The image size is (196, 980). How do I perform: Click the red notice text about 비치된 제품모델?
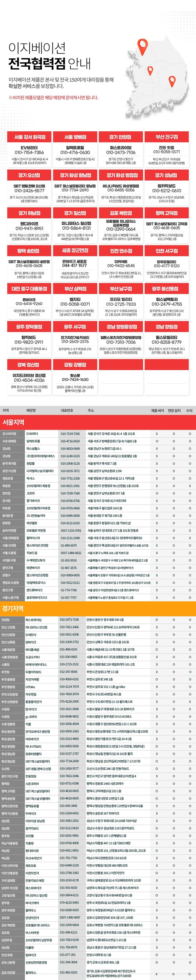click(x=53, y=98)
